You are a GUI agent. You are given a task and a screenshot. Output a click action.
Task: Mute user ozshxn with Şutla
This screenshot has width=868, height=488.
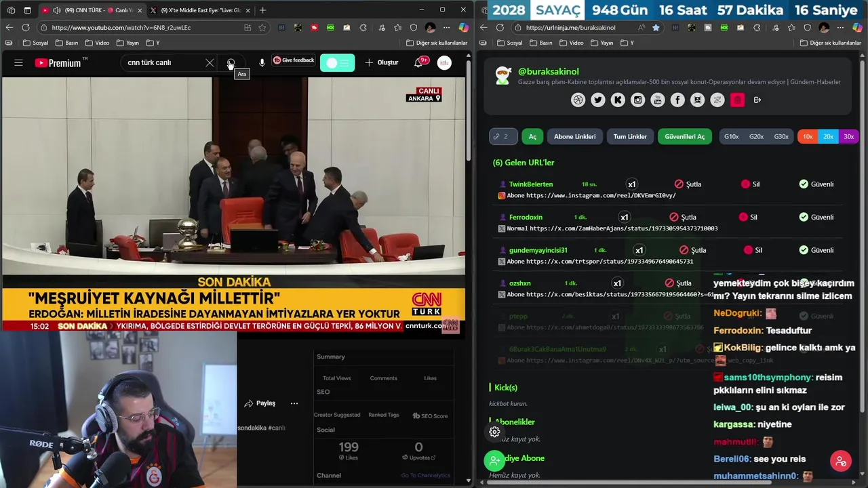678,283
